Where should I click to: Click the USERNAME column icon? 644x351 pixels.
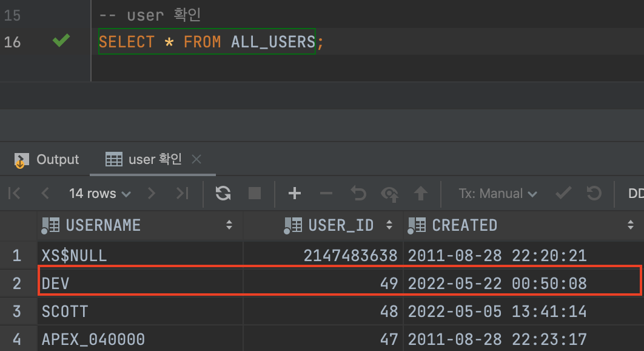pyautogui.click(x=50, y=225)
